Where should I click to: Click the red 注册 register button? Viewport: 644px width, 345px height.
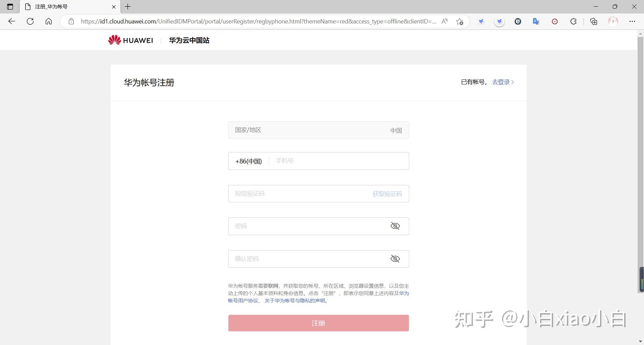319,323
